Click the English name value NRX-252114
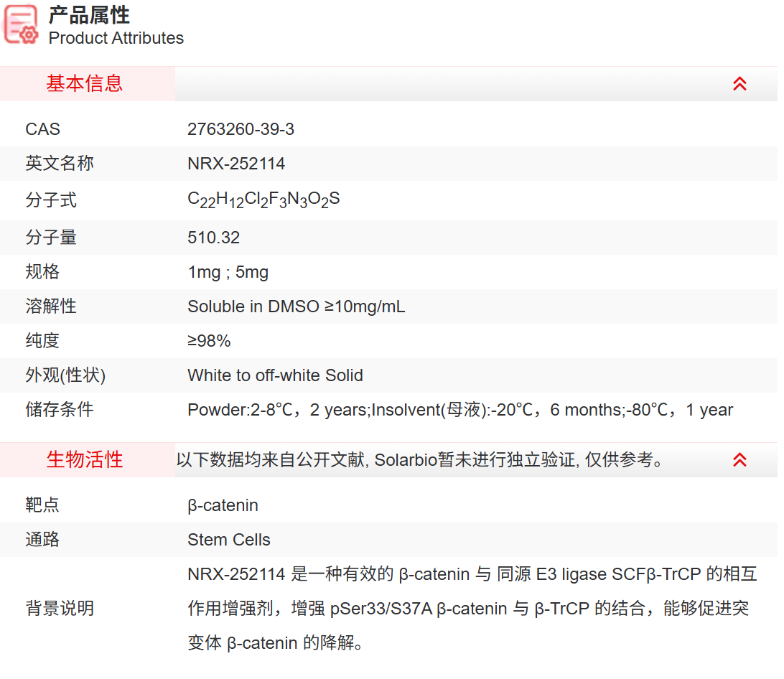Viewport: 784px width, 679px height. 236,164
